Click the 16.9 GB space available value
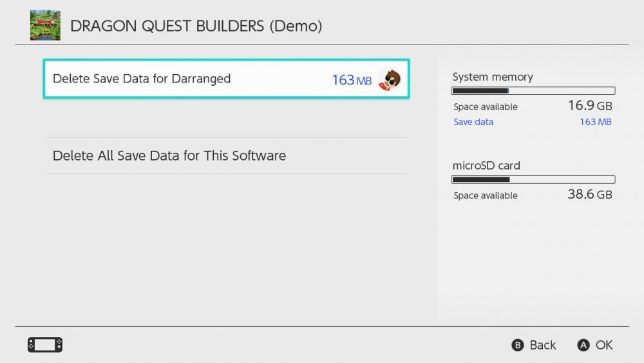644x363 pixels. pyautogui.click(x=590, y=106)
